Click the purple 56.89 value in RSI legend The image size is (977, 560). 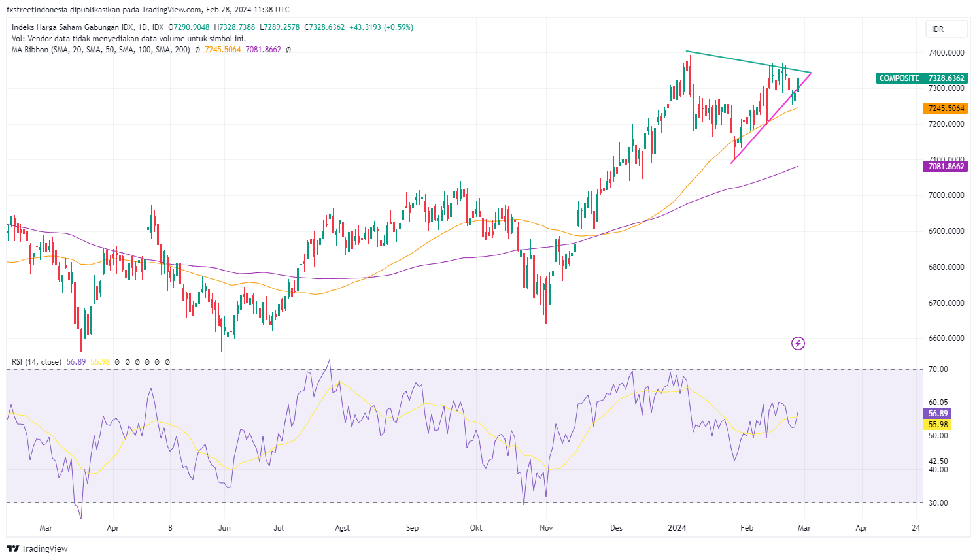76,362
